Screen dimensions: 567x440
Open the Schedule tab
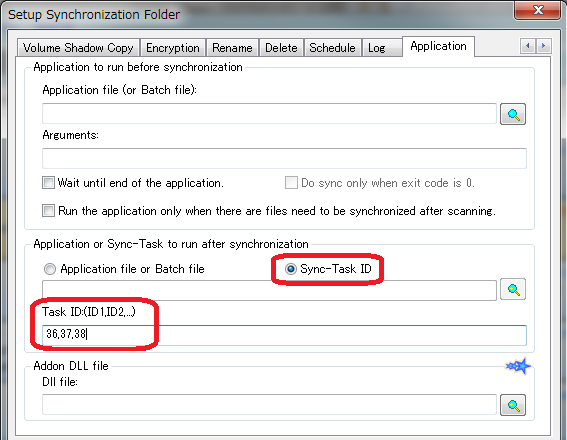click(x=332, y=48)
